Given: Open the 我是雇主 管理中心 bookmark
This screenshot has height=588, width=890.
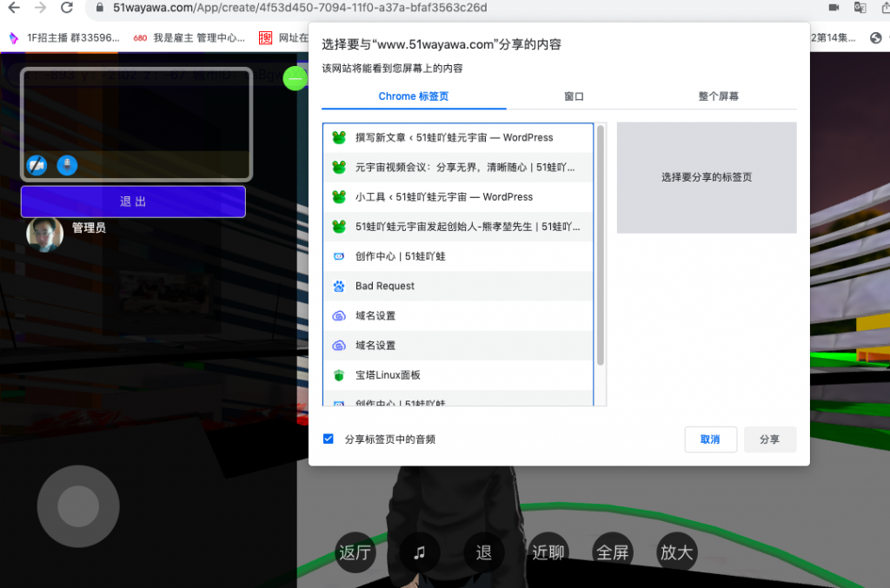Looking at the screenshot, I should pos(189,38).
